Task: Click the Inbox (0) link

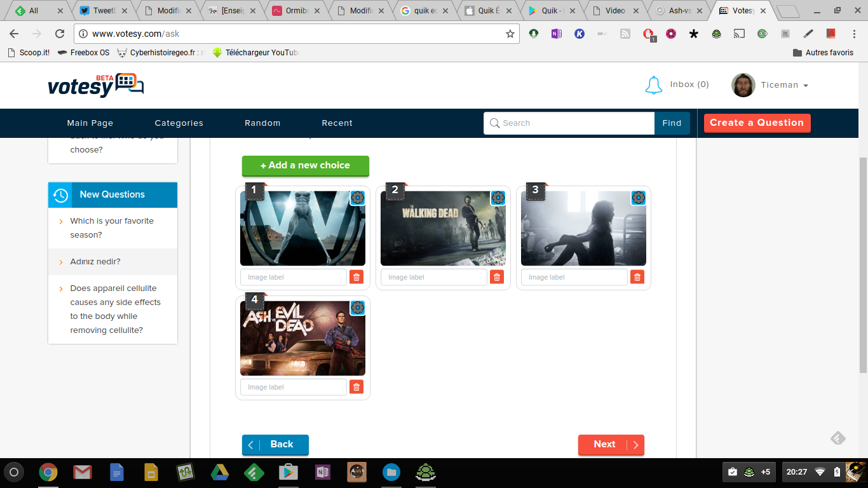Action: (689, 85)
